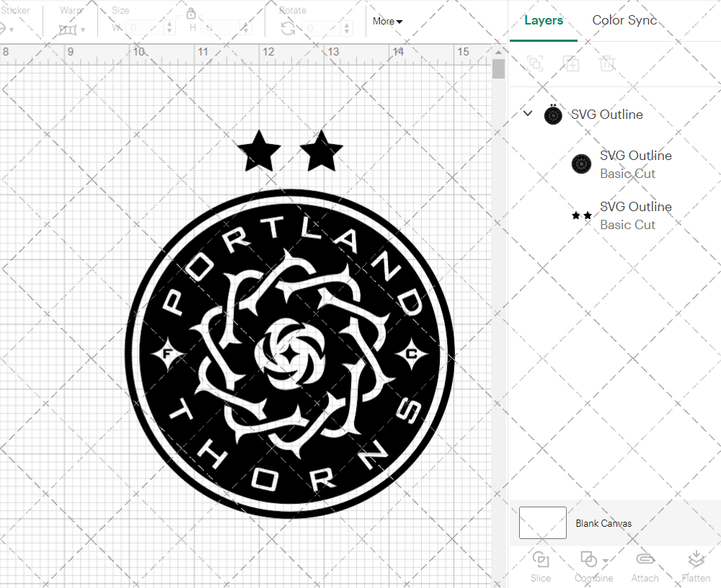721x588 pixels.
Task: Click the Warp tool icon
Action: 69,29
